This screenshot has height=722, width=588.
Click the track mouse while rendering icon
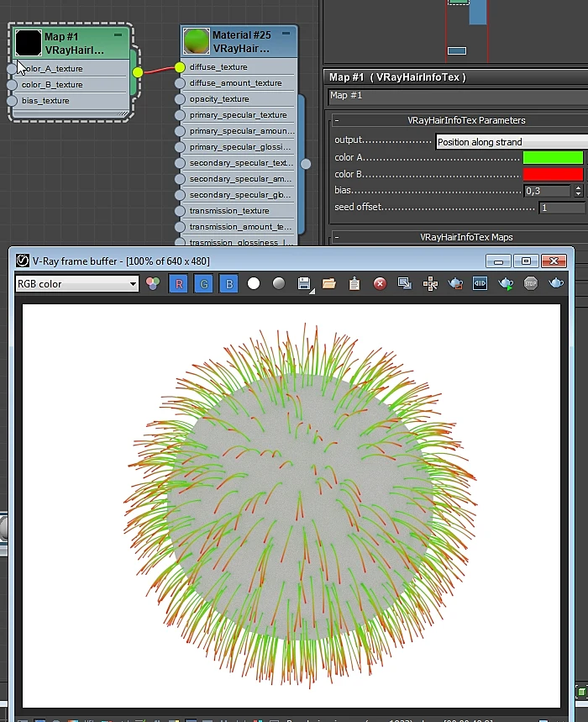(430, 283)
